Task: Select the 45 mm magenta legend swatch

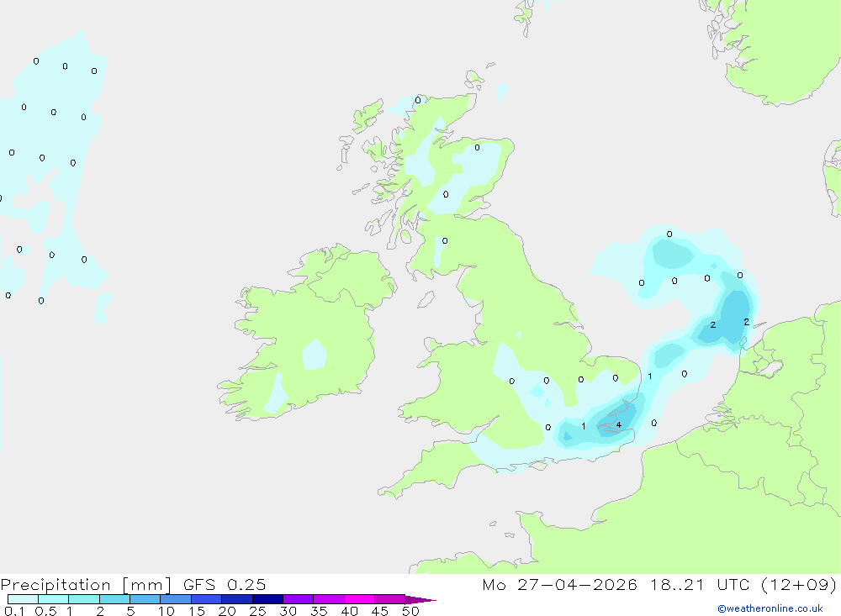Action: [x=389, y=599]
